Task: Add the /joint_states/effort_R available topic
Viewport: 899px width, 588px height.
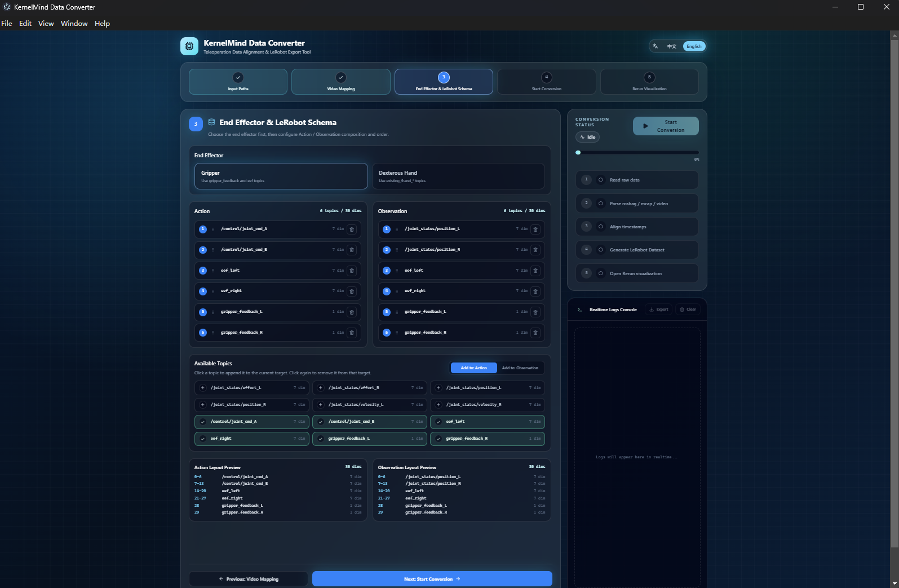Action: click(x=370, y=388)
